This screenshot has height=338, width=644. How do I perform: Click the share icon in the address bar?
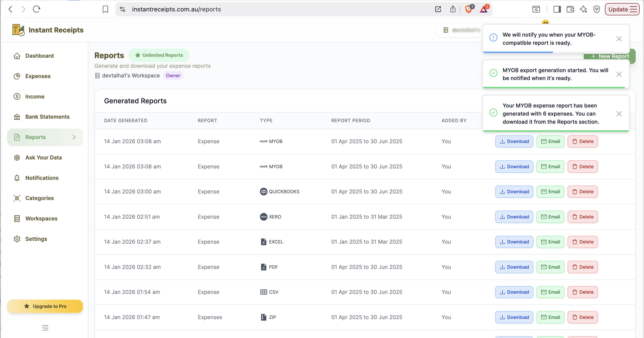[x=453, y=9]
